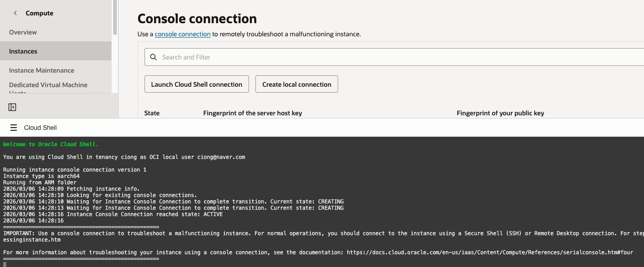Click the back chevron beside Compute
This screenshot has height=267, width=644.
coord(15,13)
